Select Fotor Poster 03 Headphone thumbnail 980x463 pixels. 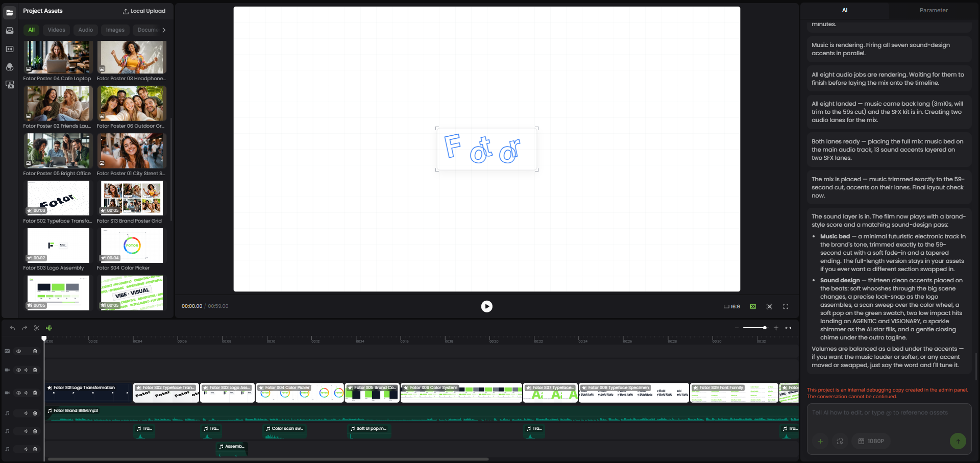point(132,57)
